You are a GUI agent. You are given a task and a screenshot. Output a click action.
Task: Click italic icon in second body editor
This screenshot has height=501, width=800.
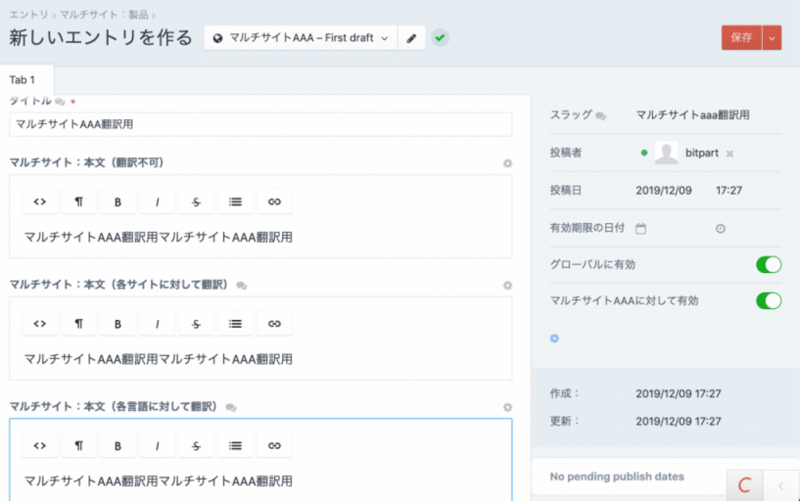point(157,324)
